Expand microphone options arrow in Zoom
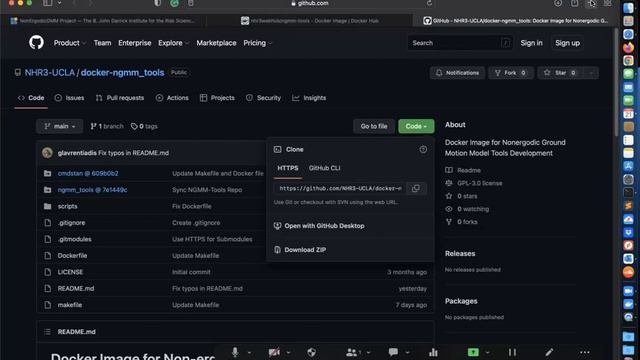Screen dimensions: 640x360 249,353
